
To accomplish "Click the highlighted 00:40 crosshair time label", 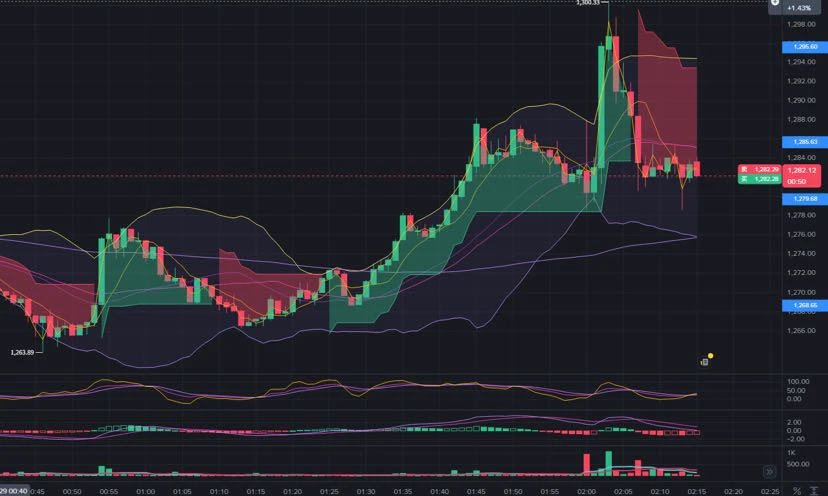I will coord(14,491).
